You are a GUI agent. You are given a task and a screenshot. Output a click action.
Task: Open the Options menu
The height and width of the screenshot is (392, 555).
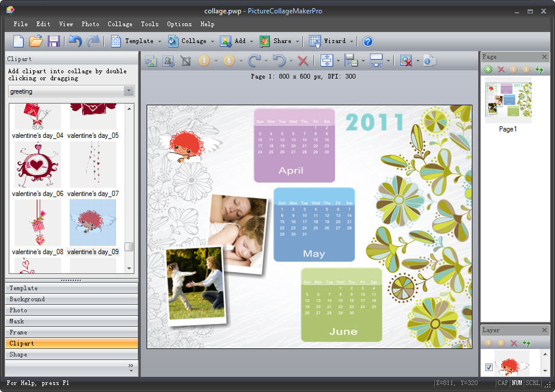click(179, 24)
